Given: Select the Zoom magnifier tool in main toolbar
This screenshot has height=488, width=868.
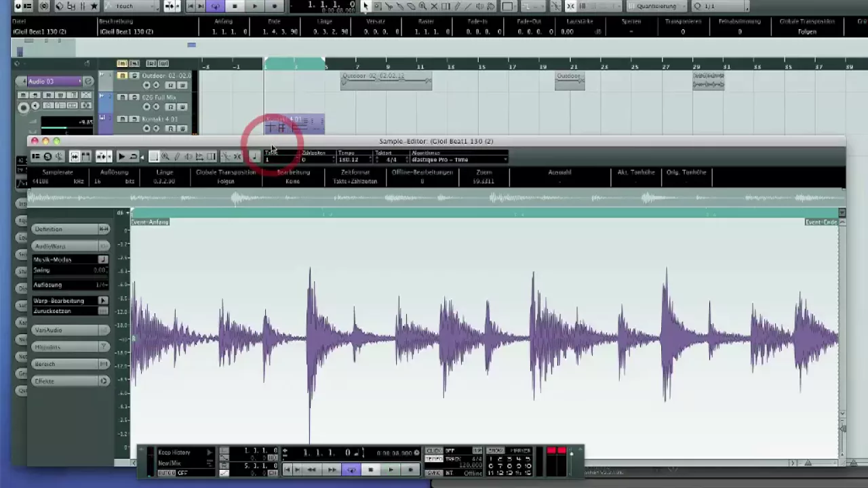Looking at the screenshot, I should [x=422, y=6].
